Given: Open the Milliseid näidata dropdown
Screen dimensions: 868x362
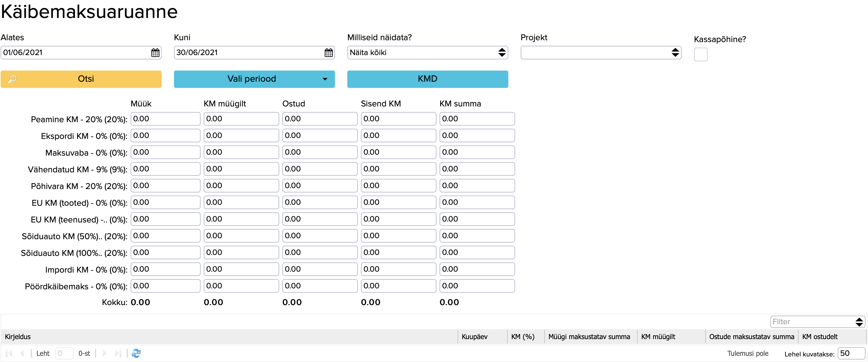Looking at the screenshot, I should coord(427,53).
